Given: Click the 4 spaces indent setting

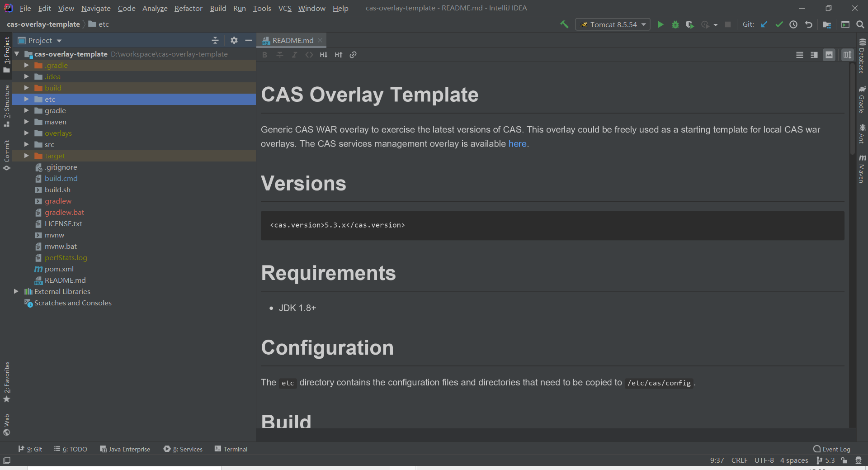Looking at the screenshot, I should 794,461.
